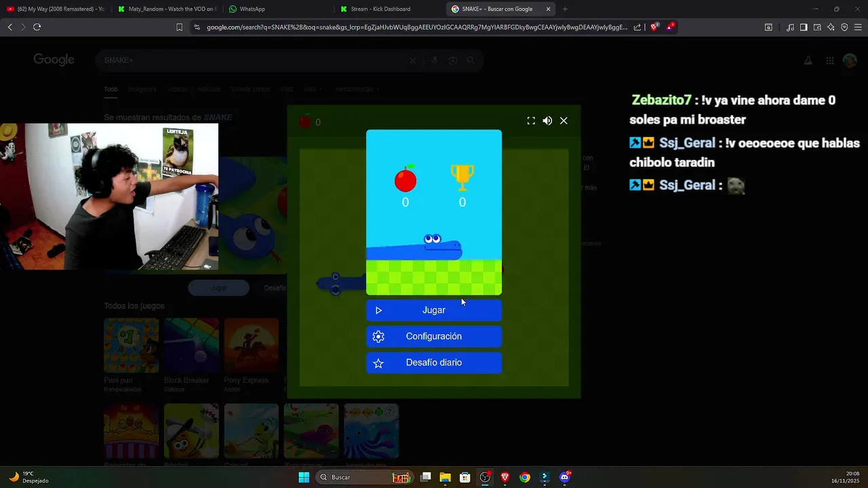The image size is (868, 488).
Task: Open Google search by image
Action: pyautogui.click(x=453, y=60)
